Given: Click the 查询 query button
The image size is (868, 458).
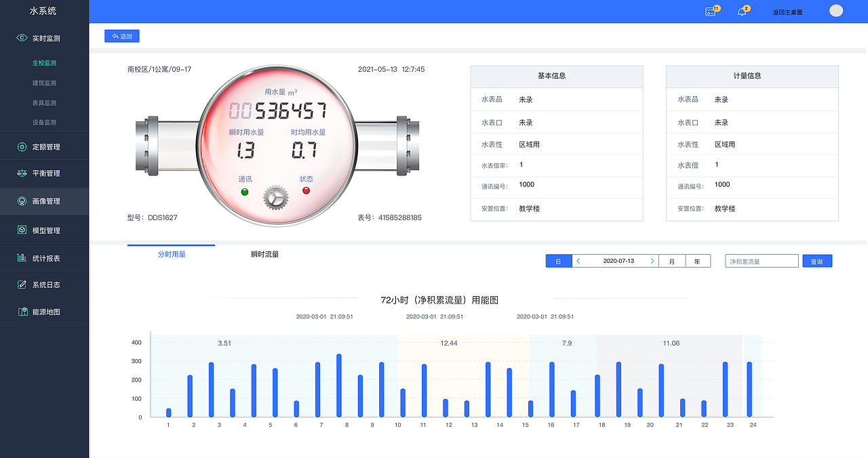Looking at the screenshot, I should pyautogui.click(x=817, y=260).
